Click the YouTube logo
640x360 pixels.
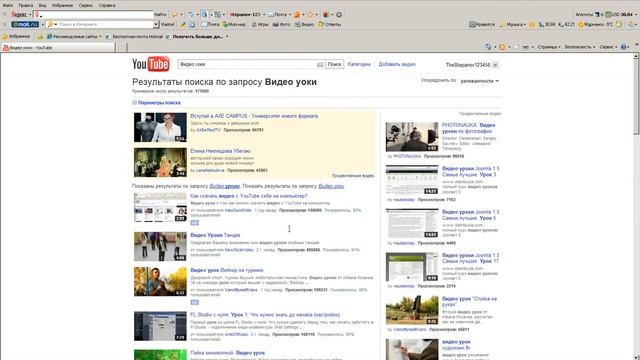[151, 64]
